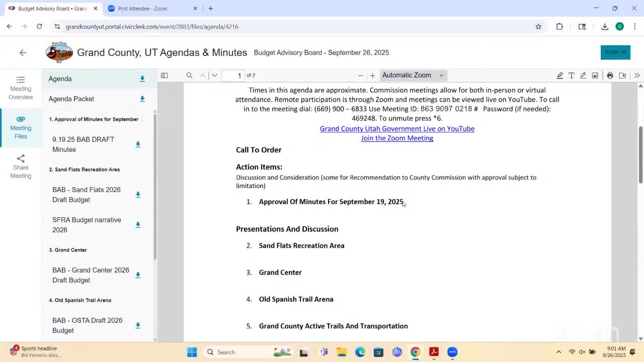This screenshot has width=644, height=362.
Task: Toggle the PDF sidebar view
Action: (164, 75)
